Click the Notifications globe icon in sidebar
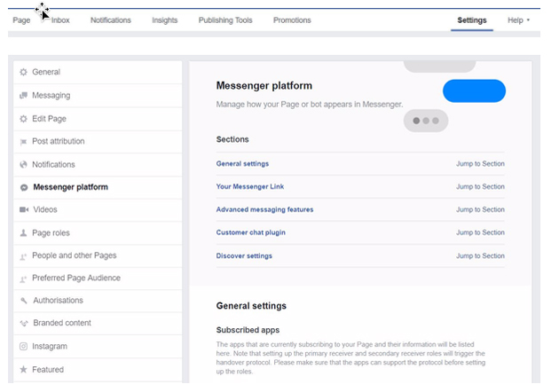Image resolution: width=559 pixels, height=392 pixels. tap(24, 165)
